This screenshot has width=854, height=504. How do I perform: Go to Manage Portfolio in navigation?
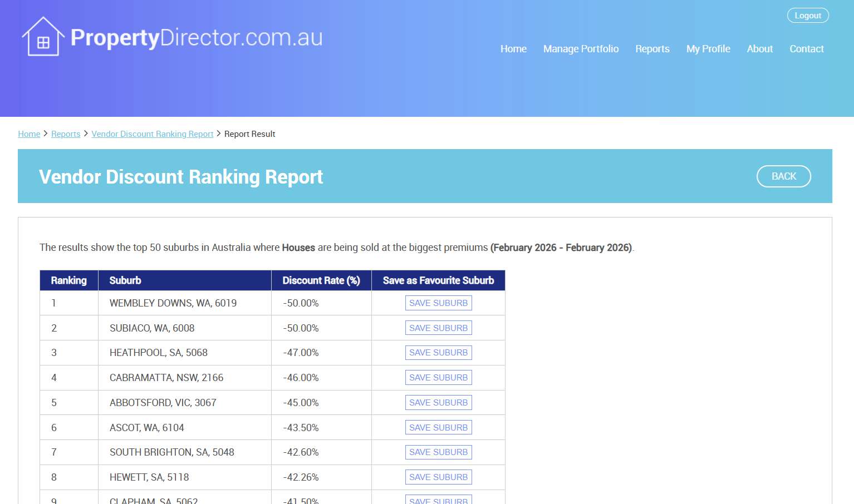click(581, 49)
